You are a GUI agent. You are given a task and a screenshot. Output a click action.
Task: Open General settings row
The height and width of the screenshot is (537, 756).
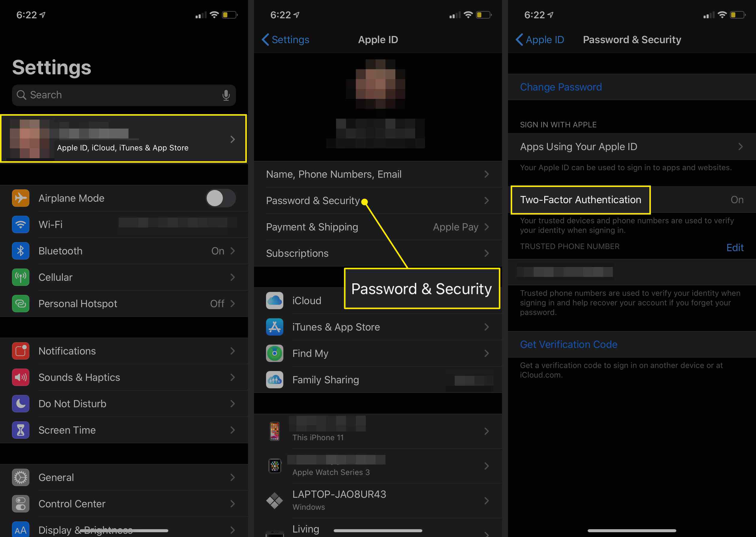tap(124, 477)
